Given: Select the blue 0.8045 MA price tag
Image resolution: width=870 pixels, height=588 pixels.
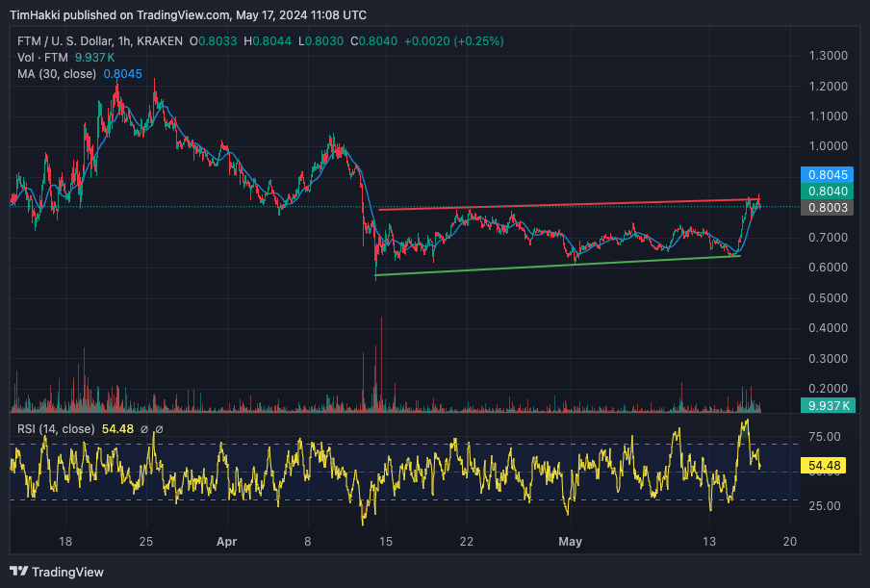Looking at the screenshot, I should tap(828, 175).
